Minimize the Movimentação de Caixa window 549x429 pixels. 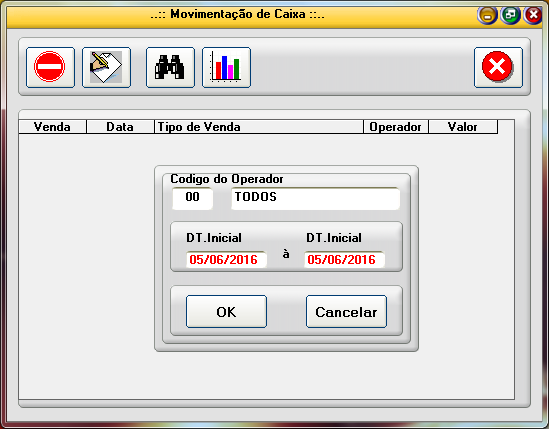pyautogui.click(x=487, y=15)
